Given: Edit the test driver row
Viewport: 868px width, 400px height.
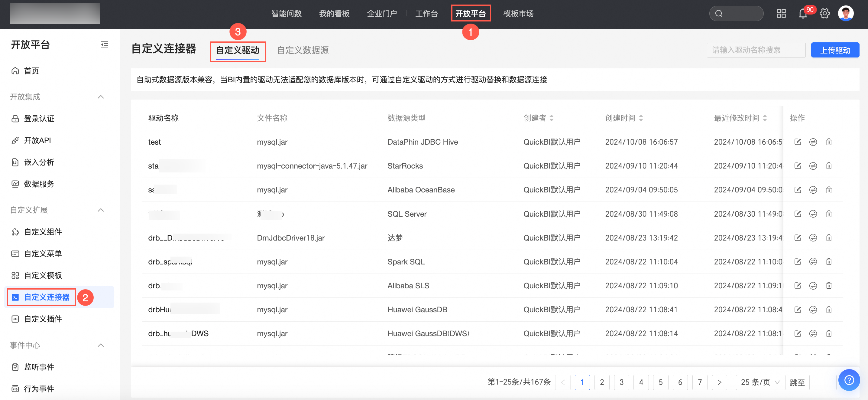Looking at the screenshot, I should (798, 142).
